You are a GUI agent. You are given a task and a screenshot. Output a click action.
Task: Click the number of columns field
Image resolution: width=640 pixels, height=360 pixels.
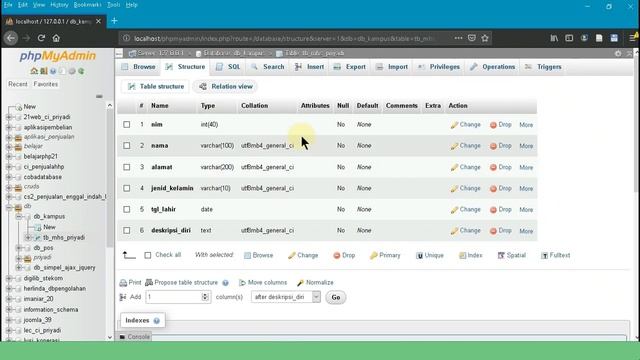pos(178,297)
